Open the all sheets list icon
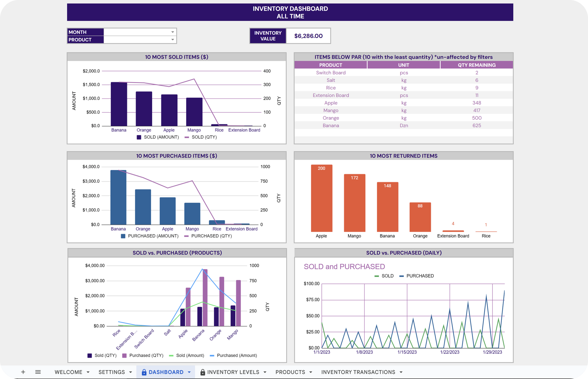The height and width of the screenshot is (379, 588). [x=38, y=372]
